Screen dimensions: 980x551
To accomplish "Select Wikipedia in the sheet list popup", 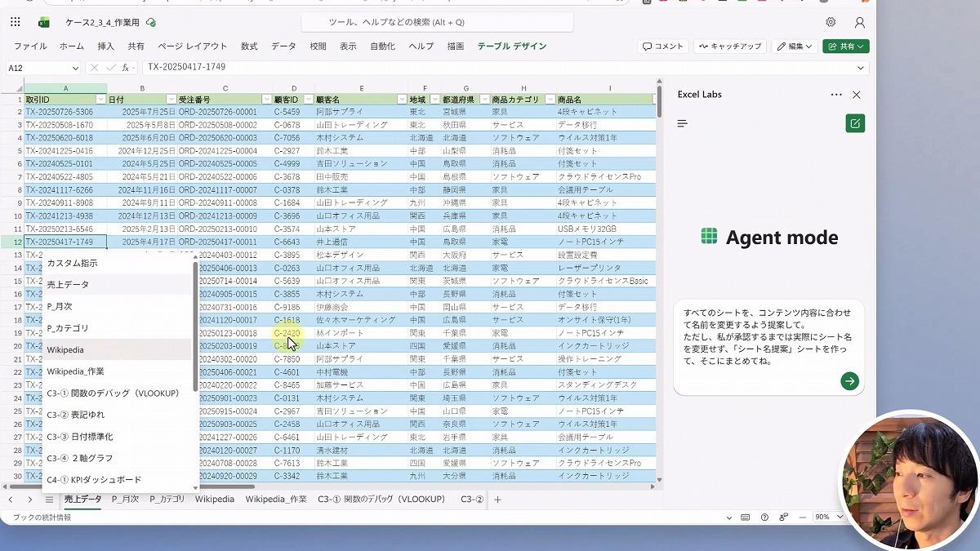I will [65, 349].
